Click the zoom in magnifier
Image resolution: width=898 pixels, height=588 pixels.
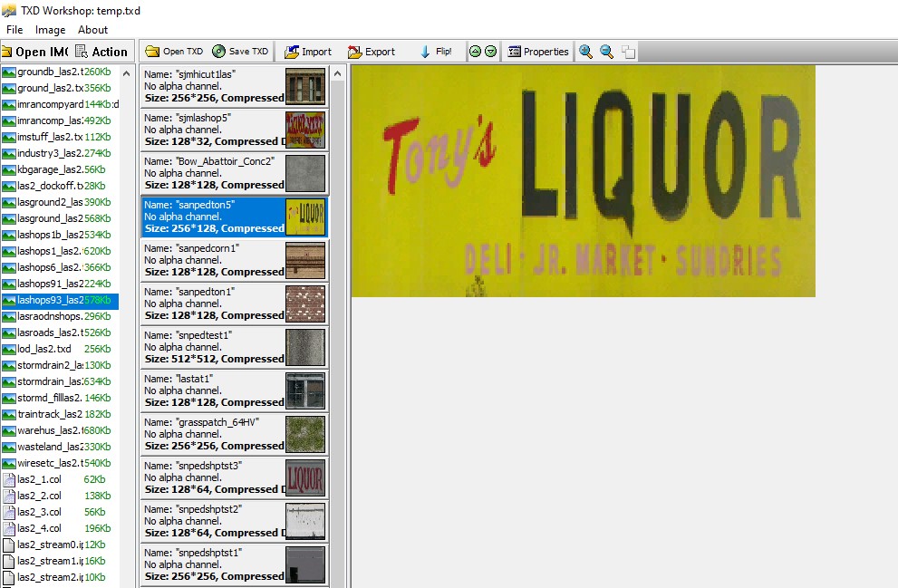click(585, 52)
